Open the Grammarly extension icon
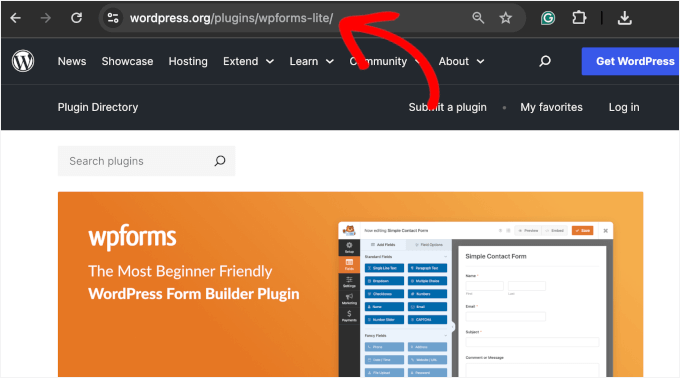The height and width of the screenshot is (378, 680). pyautogui.click(x=548, y=18)
